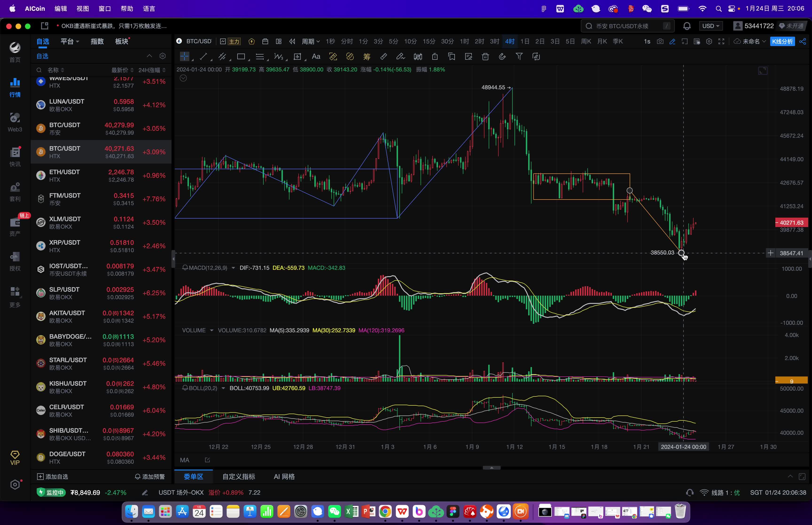This screenshot has width=812, height=525.
Task: Select the parallel channel drawing tool
Action: pyautogui.click(x=222, y=57)
